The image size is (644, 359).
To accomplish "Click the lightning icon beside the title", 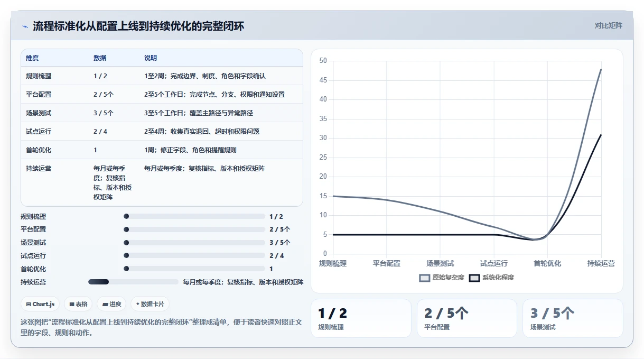I will (x=25, y=26).
